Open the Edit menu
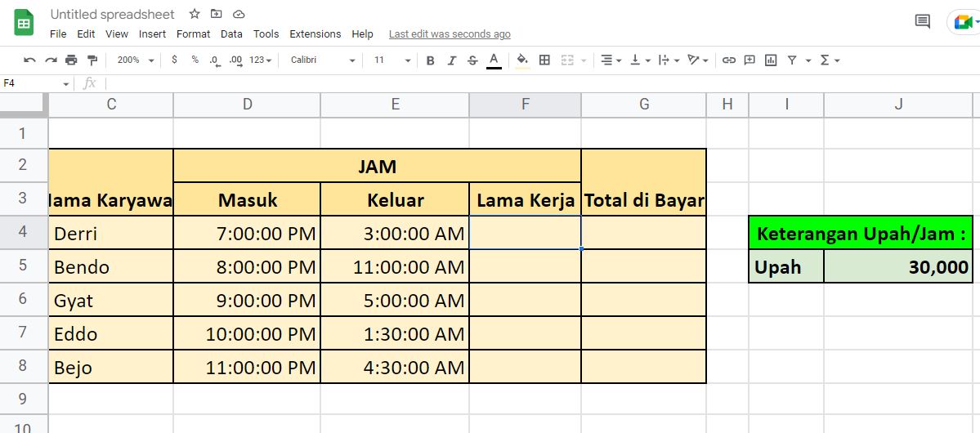The width and height of the screenshot is (980, 433). pyautogui.click(x=87, y=33)
